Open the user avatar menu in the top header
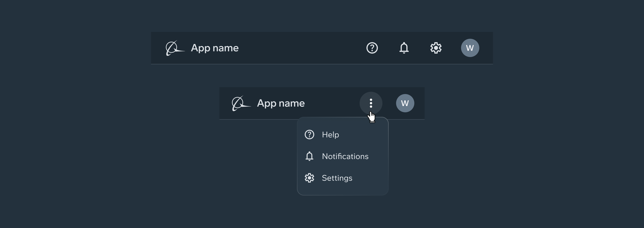Viewport: 644px width, 228px height. pyautogui.click(x=470, y=48)
